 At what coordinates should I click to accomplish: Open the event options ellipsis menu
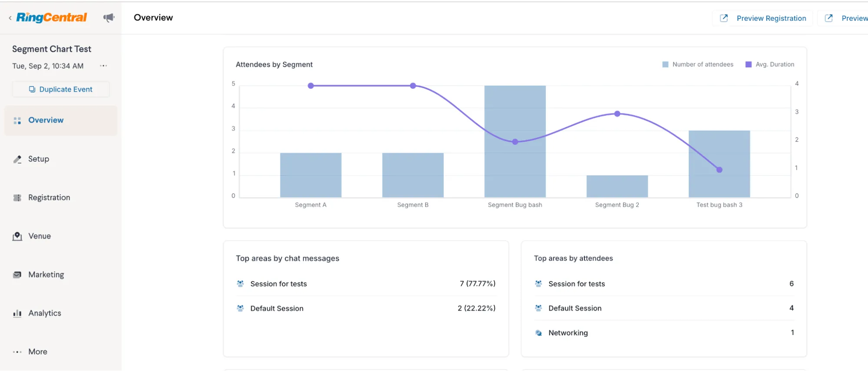tap(103, 66)
